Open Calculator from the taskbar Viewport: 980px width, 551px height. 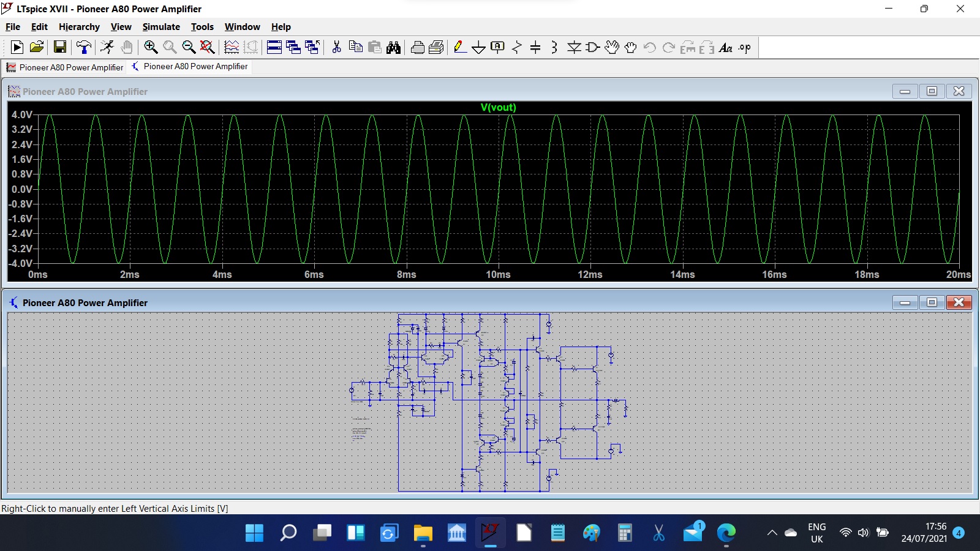click(x=625, y=533)
